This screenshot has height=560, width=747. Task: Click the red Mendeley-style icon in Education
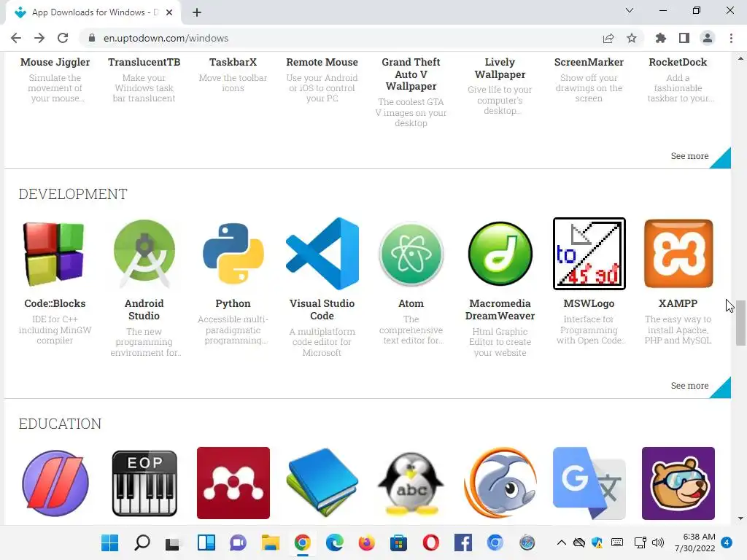(233, 483)
